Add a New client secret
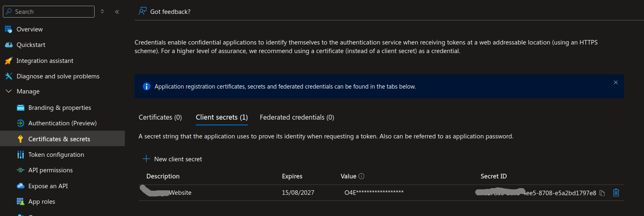The height and width of the screenshot is (216, 644). coord(172,159)
